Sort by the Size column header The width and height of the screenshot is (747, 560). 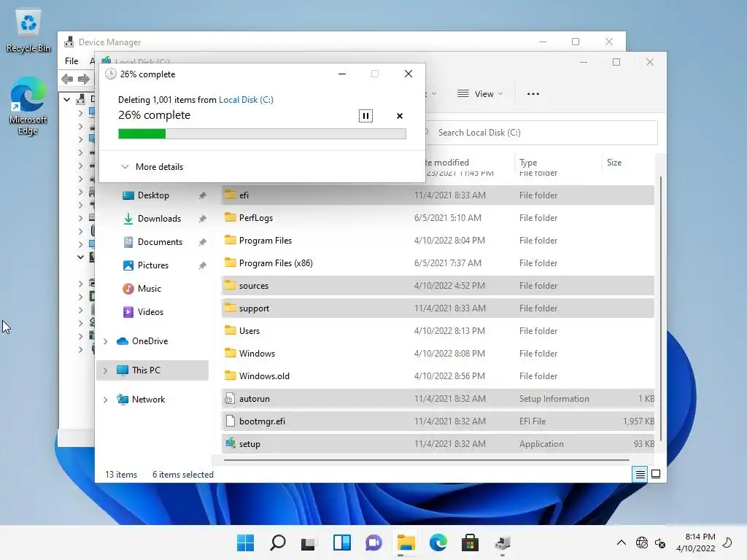pos(614,163)
